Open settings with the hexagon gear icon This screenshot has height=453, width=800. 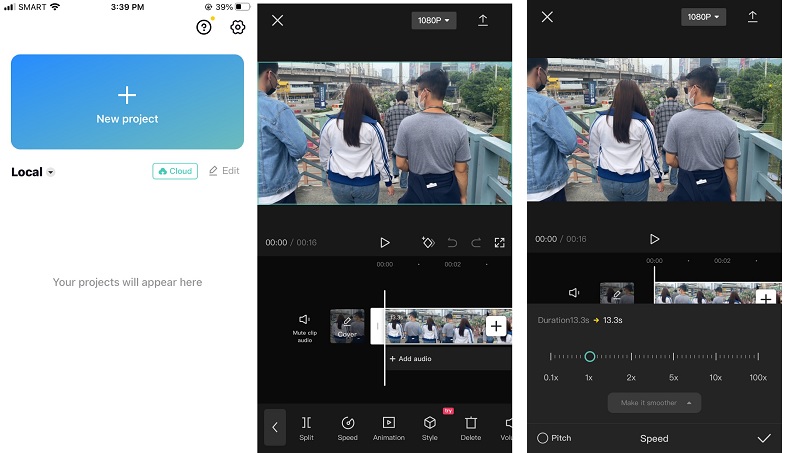tap(237, 27)
